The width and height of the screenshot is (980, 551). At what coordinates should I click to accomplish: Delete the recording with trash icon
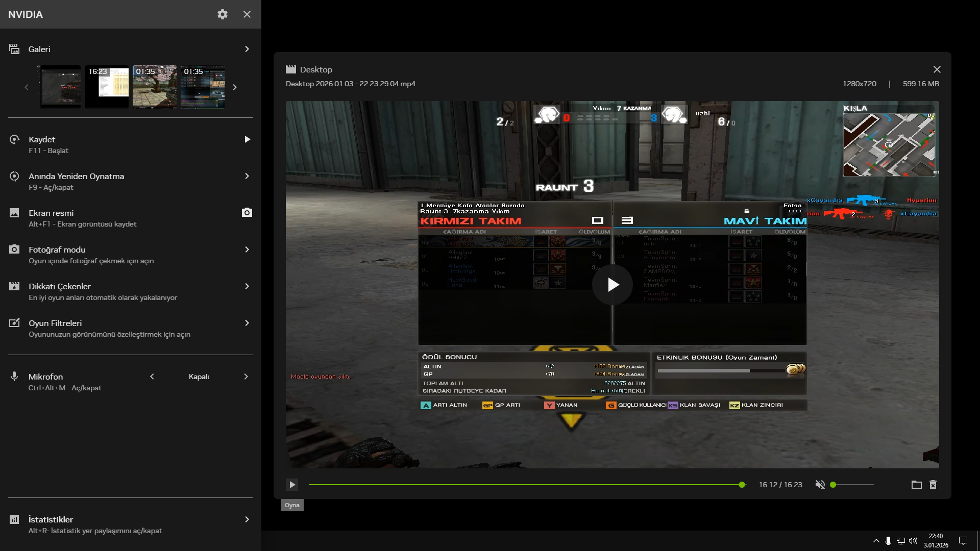tap(933, 485)
